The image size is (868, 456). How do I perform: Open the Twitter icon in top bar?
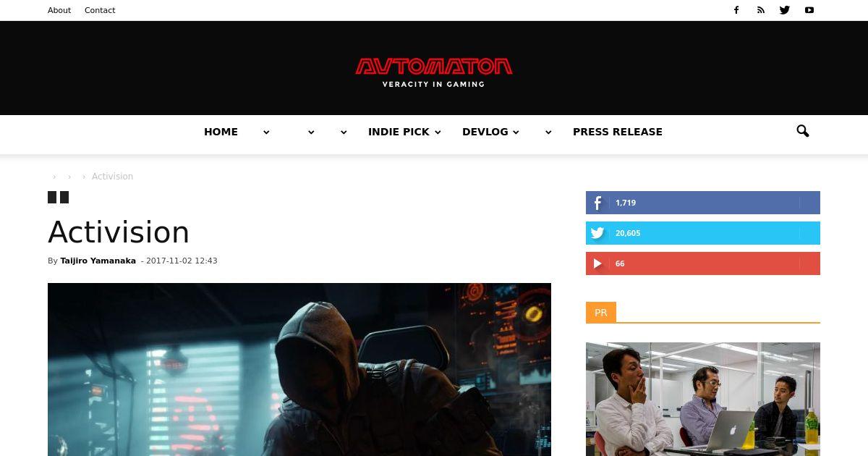[x=785, y=10]
